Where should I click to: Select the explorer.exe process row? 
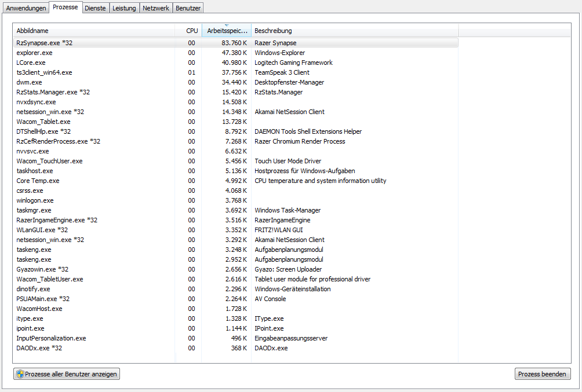[x=236, y=53]
